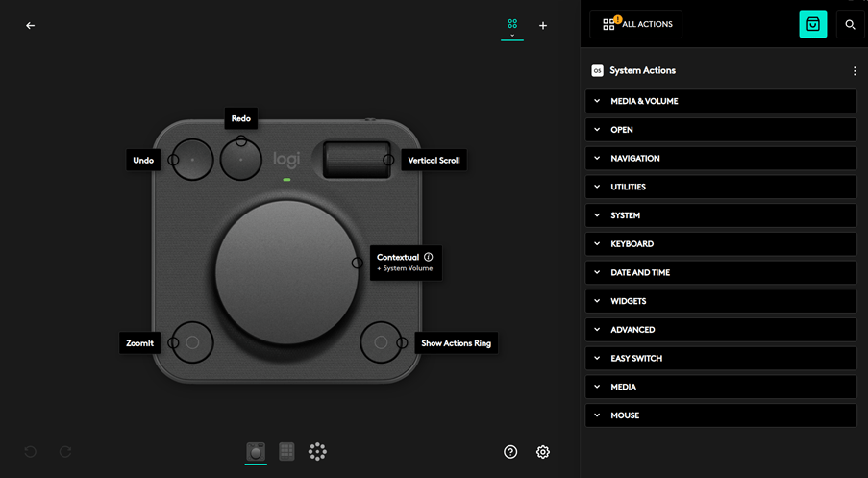Expand the NAVIGATION category
Image resolution: width=868 pixels, height=478 pixels.
[720, 159]
